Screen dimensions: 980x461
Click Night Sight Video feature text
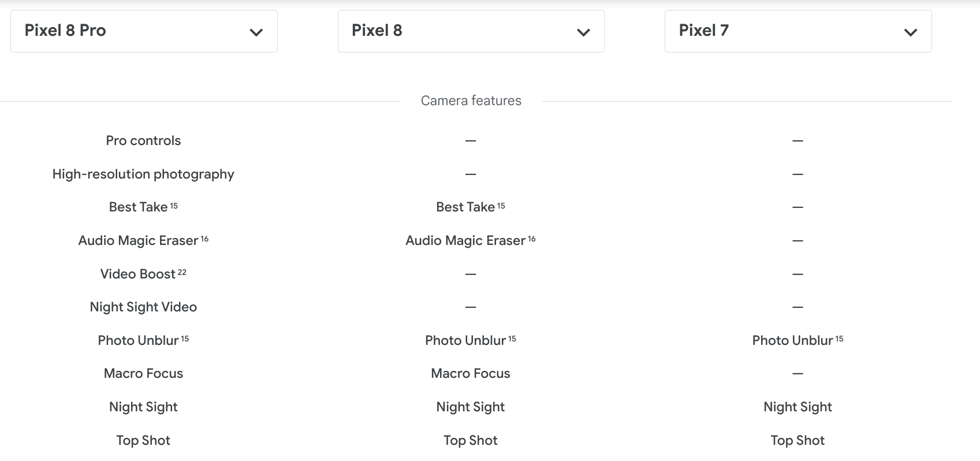coord(143,307)
